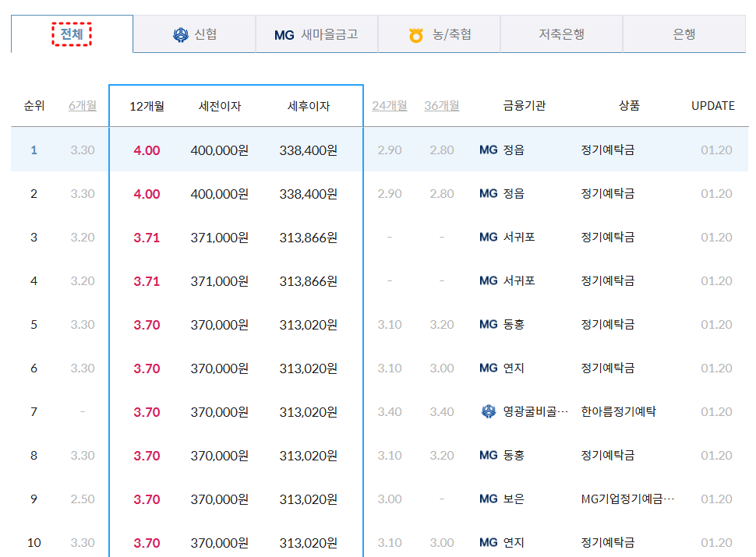This screenshot has width=756, height=557.
Task: Sort by 6개월 column link
Action: 83,105
